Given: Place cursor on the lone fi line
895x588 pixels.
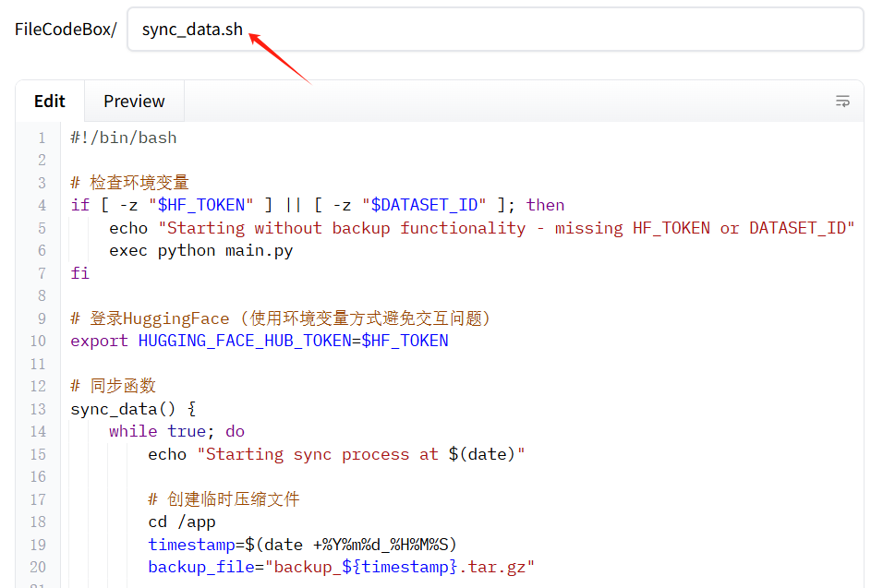Looking at the screenshot, I should [80, 273].
